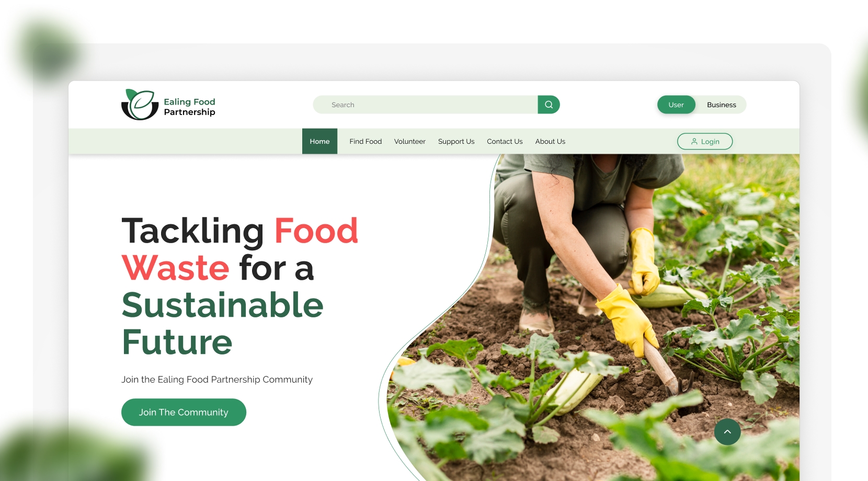This screenshot has height=481, width=868.
Task: Go to the Find Food page
Action: [366, 141]
